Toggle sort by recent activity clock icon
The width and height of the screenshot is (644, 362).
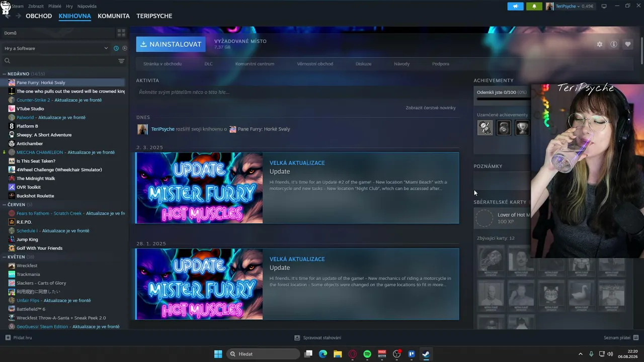116,48
